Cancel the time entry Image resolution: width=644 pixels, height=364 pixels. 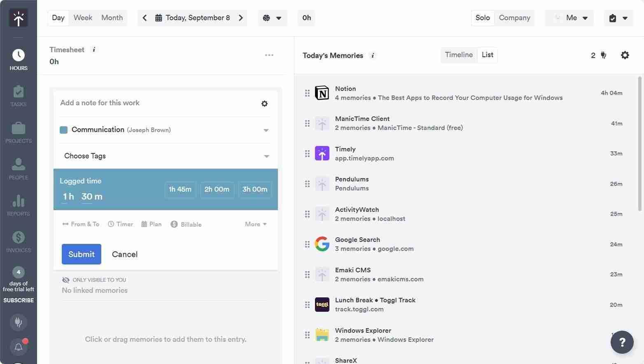tap(125, 254)
